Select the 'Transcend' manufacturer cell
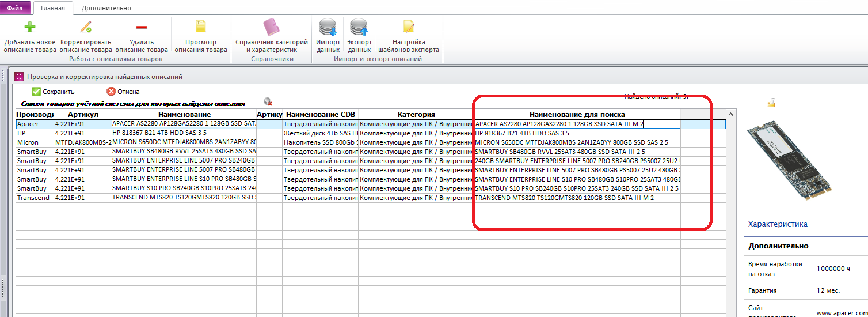Screen dimensions: 868x317 pyautogui.click(x=35, y=198)
